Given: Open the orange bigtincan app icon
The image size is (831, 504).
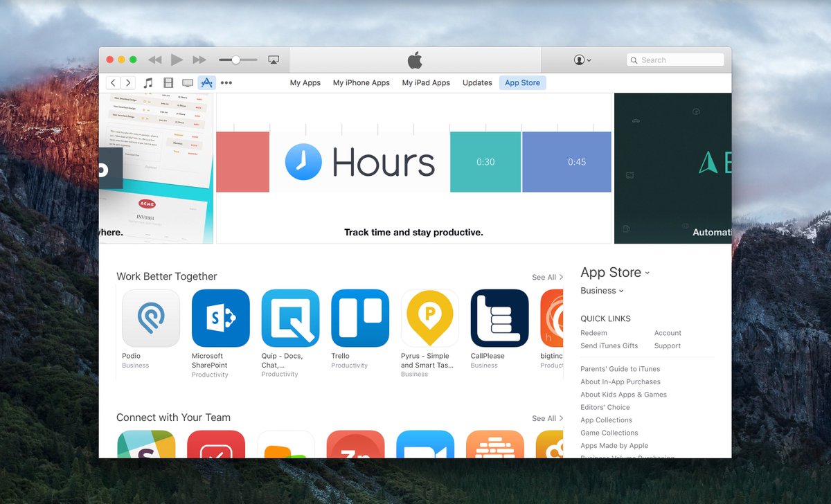Looking at the screenshot, I should coord(552,318).
